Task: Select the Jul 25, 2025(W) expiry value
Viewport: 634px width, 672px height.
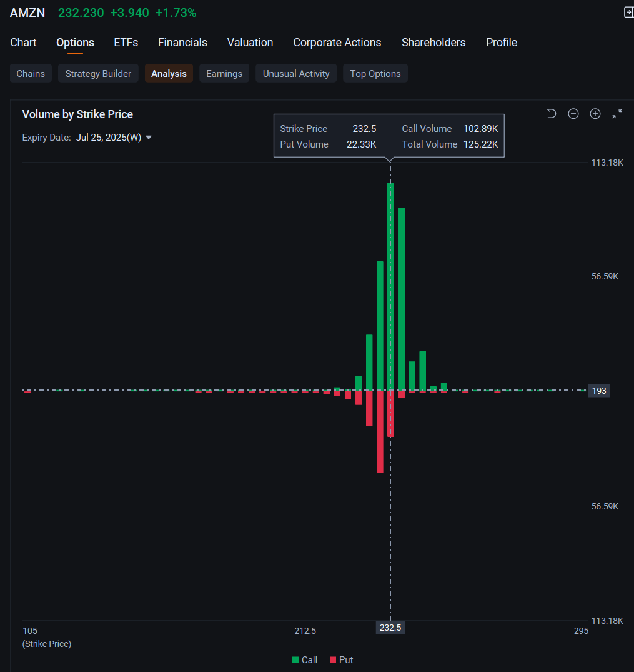Action: tap(109, 138)
